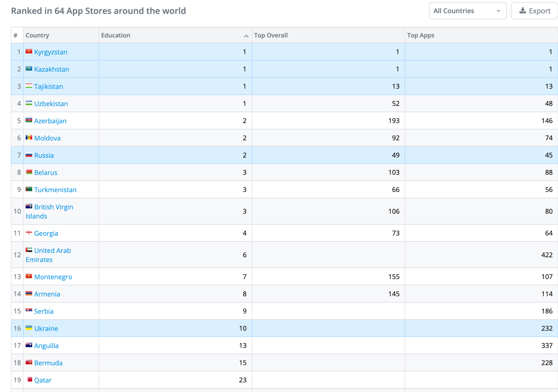Open the Montenegro country link
The height and width of the screenshot is (392, 558).
coord(53,277)
